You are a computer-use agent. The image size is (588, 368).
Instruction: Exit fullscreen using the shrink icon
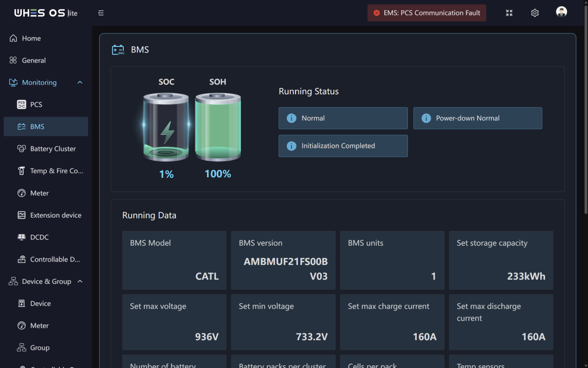[x=509, y=13]
